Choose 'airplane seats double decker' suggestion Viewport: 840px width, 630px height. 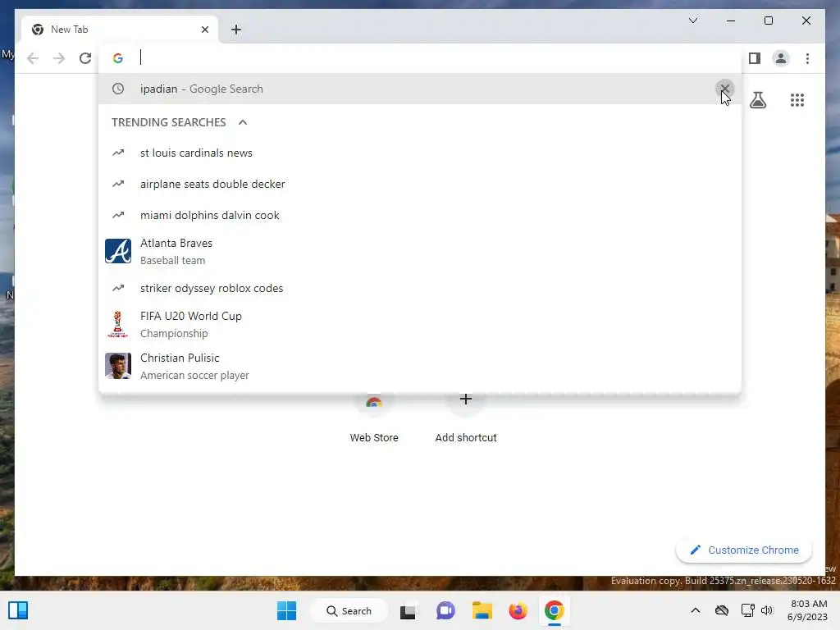(x=420, y=185)
